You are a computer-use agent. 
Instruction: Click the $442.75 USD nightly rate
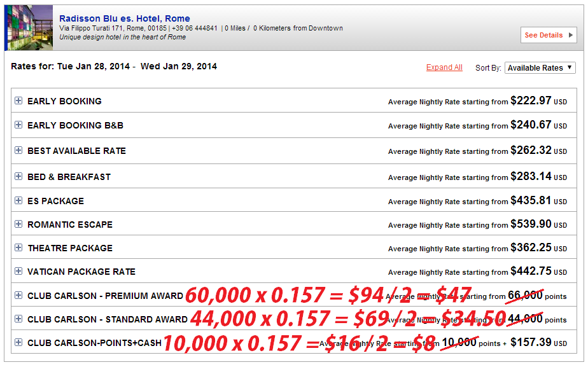[538, 271]
